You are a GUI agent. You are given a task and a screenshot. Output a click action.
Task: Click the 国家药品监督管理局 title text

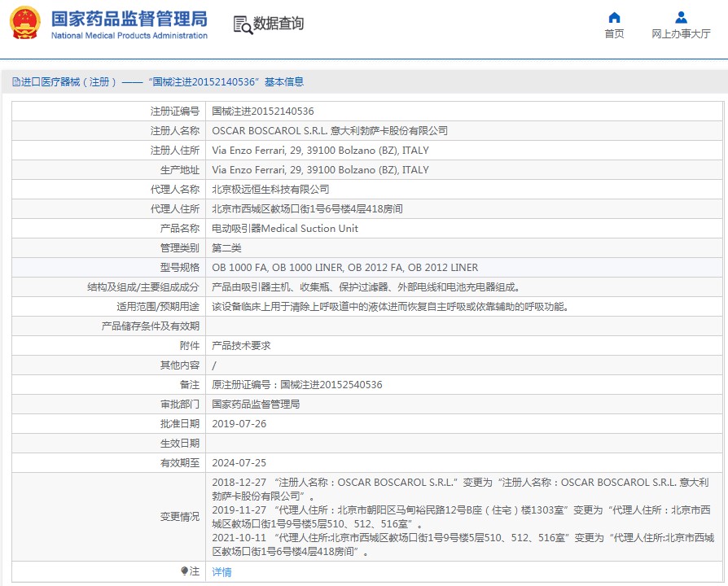click(x=129, y=19)
